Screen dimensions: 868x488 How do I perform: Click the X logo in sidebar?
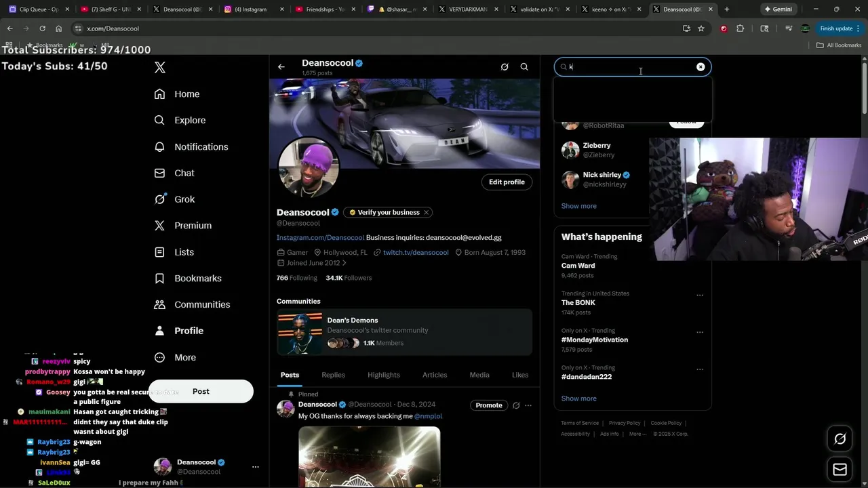coord(160,67)
